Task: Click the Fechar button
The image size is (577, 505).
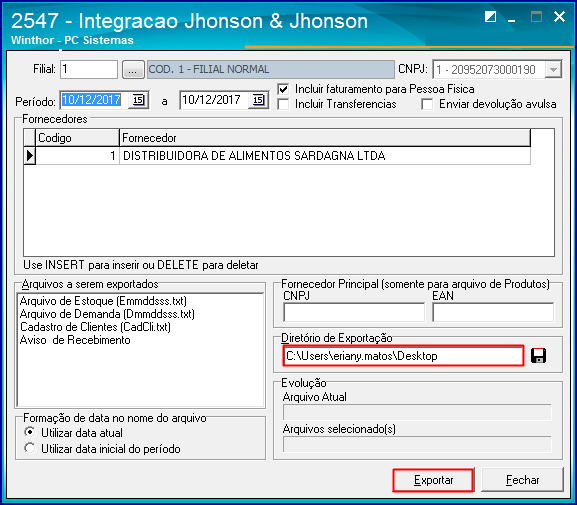Action: click(522, 480)
